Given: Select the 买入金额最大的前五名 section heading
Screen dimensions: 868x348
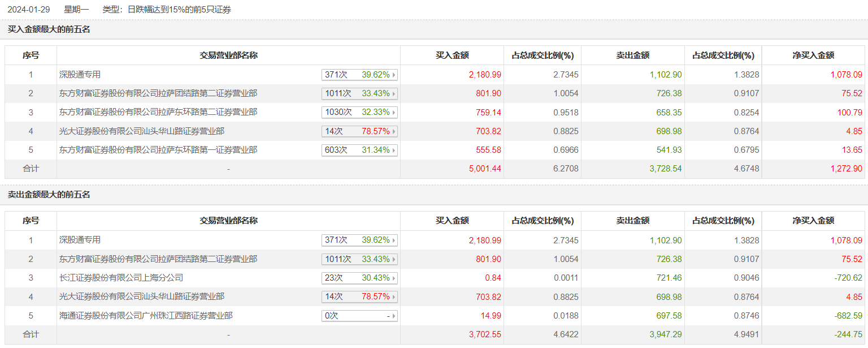Looking at the screenshot, I should point(49,29).
